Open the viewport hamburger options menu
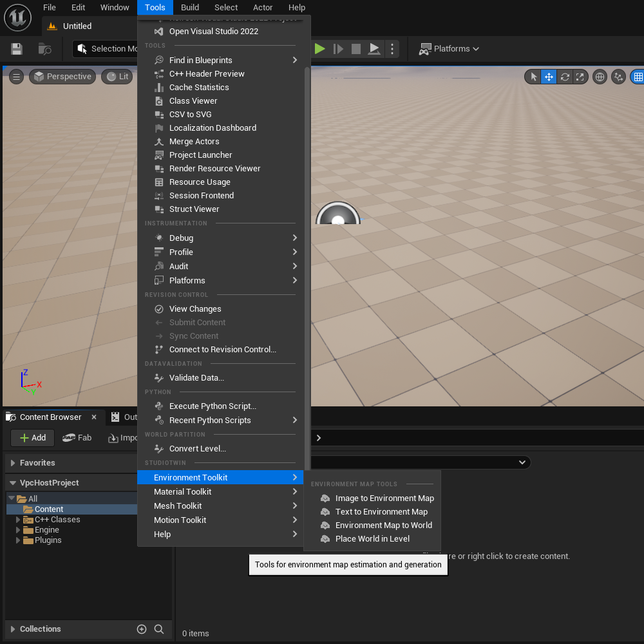This screenshot has width=644, height=644. (x=17, y=77)
